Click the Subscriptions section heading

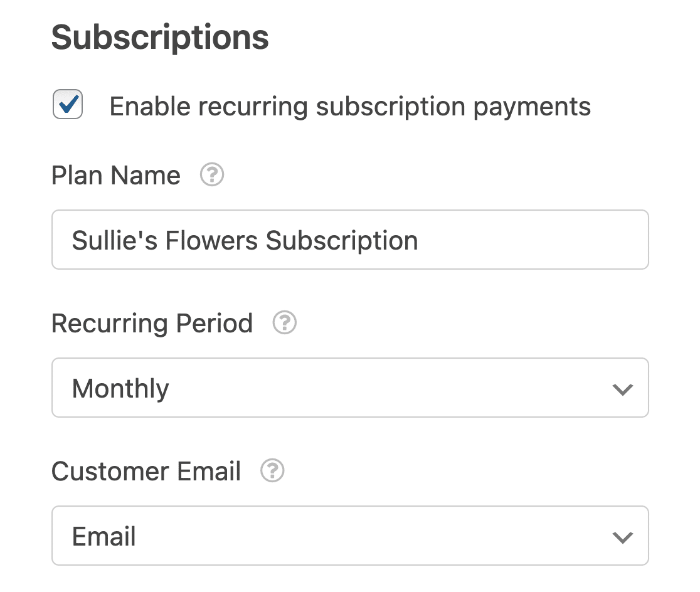(160, 38)
